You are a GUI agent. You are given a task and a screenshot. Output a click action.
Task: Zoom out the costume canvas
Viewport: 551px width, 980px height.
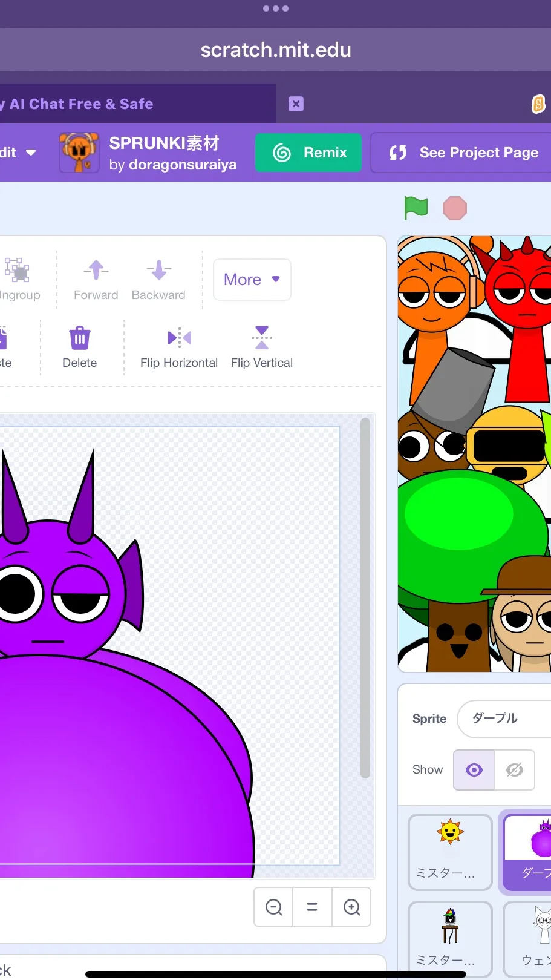(x=274, y=907)
